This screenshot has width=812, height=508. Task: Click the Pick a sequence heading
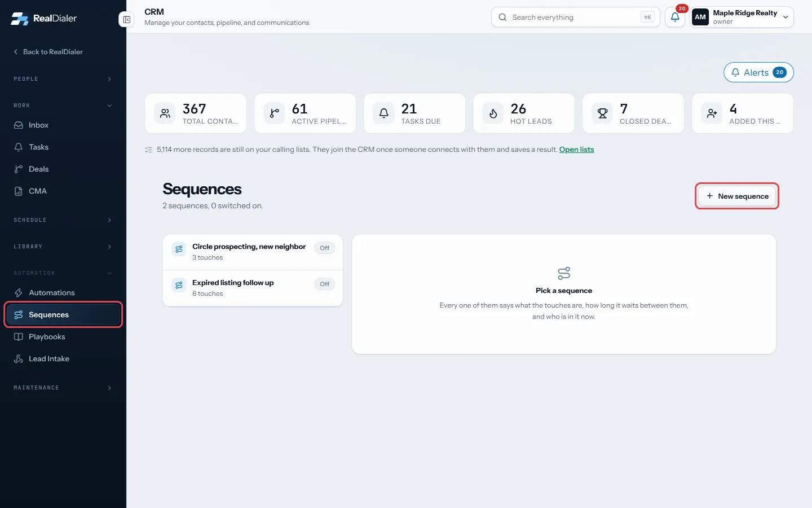(564, 291)
